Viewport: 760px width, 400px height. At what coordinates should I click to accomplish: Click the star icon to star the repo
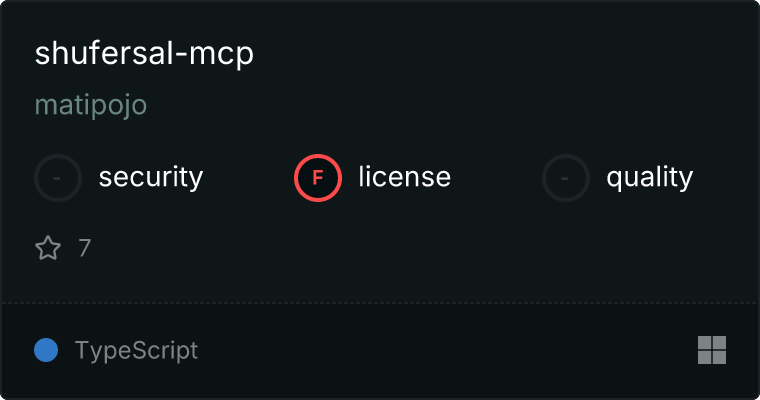tap(48, 248)
